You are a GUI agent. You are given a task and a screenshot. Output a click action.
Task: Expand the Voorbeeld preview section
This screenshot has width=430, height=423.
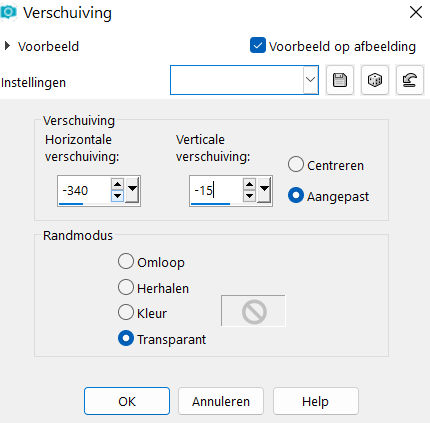tap(7, 46)
